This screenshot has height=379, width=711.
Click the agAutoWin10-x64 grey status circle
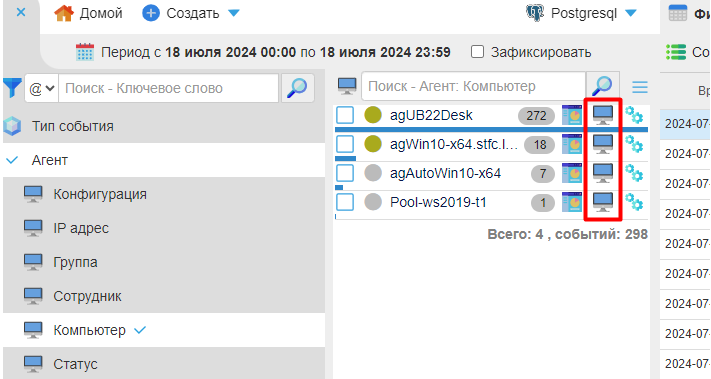pyautogui.click(x=373, y=173)
